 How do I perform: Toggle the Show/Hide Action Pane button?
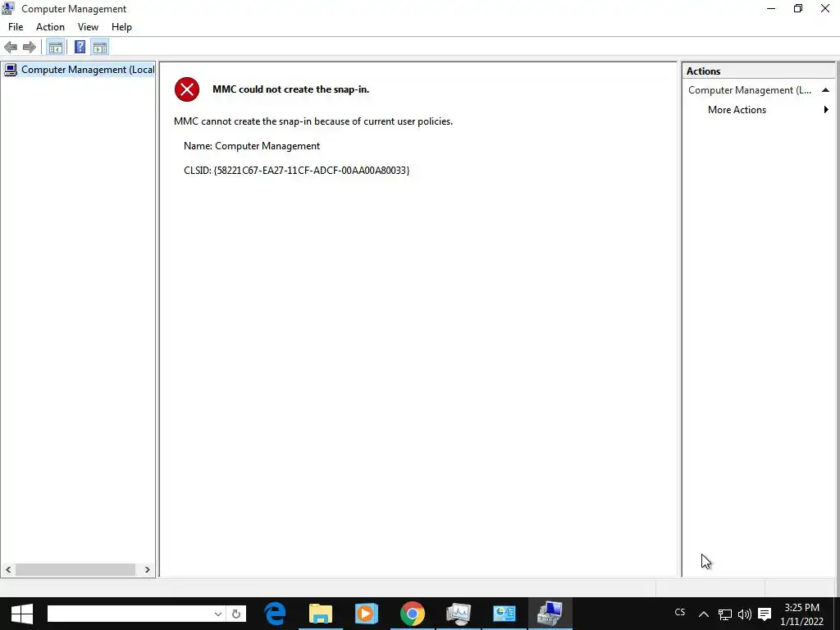click(99, 47)
